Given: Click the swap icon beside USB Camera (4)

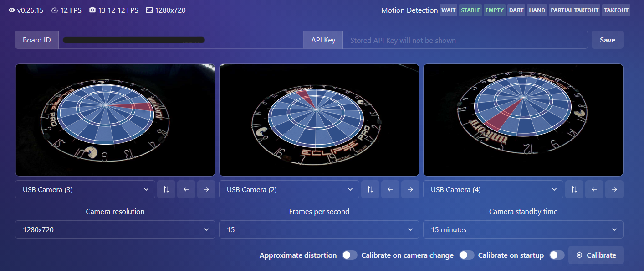Looking at the screenshot, I should point(574,189).
